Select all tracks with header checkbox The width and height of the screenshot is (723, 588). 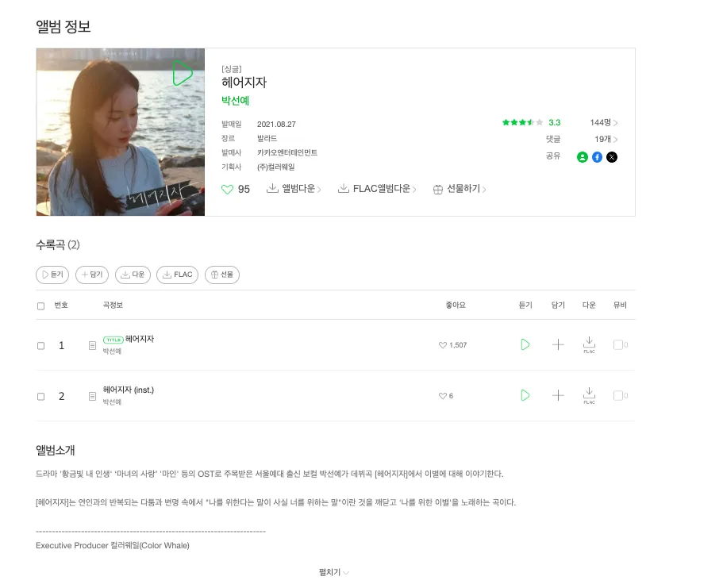(x=40, y=305)
